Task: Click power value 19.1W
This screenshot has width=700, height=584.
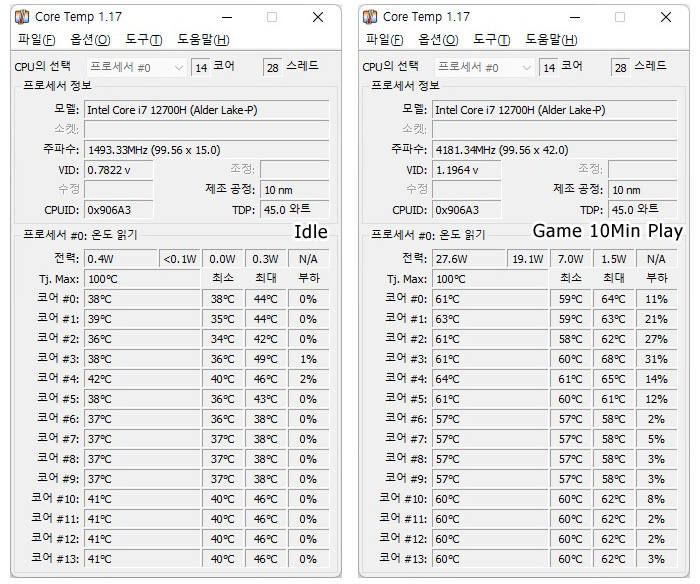Action: (x=527, y=259)
